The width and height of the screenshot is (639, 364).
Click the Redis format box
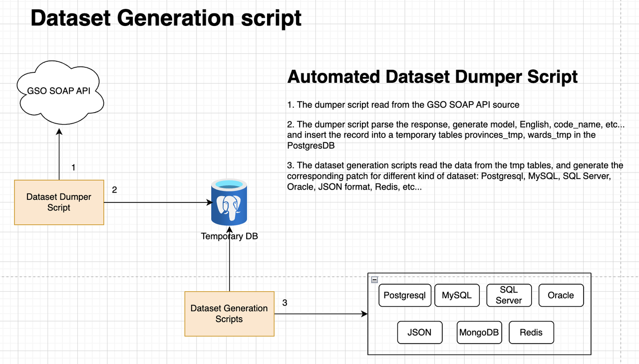[531, 333]
